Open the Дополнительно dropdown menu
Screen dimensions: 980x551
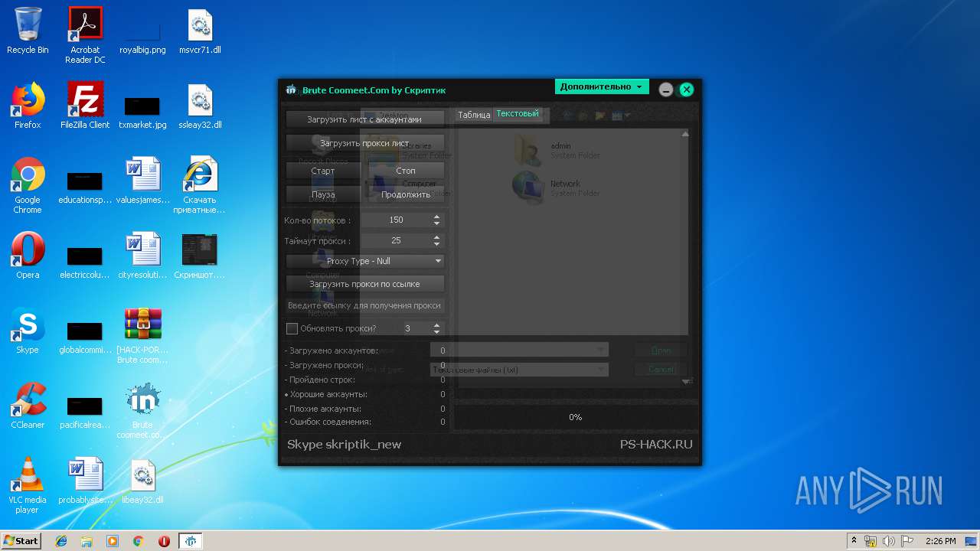tap(602, 86)
